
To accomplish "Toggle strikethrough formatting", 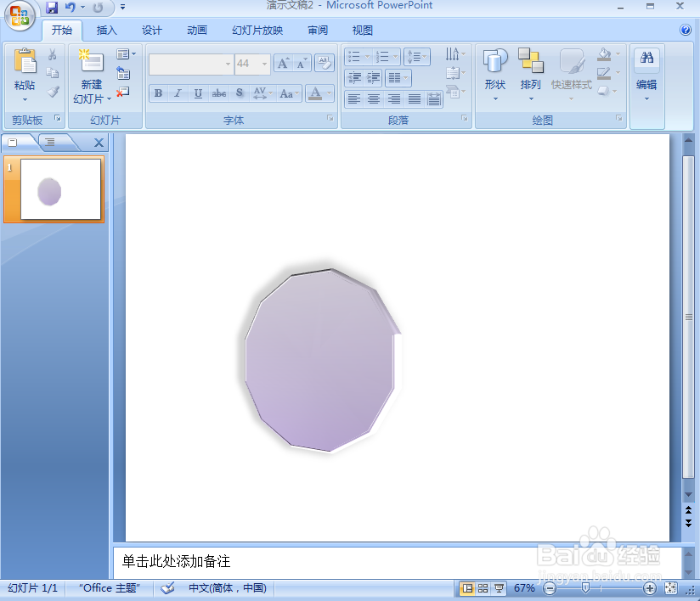I will (x=219, y=93).
